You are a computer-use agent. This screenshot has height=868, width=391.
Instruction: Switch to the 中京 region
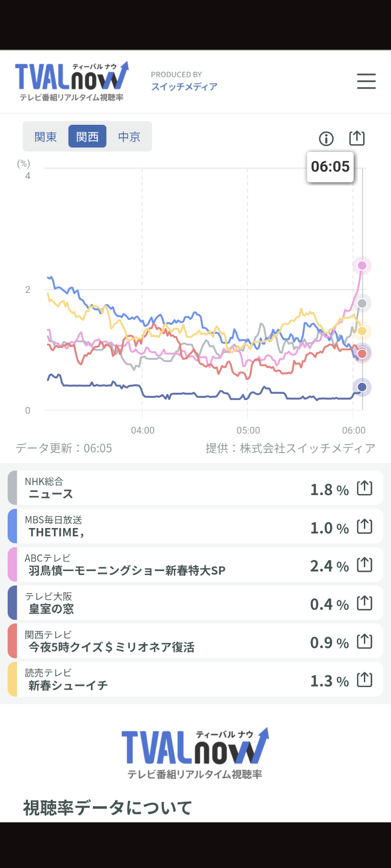129,137
